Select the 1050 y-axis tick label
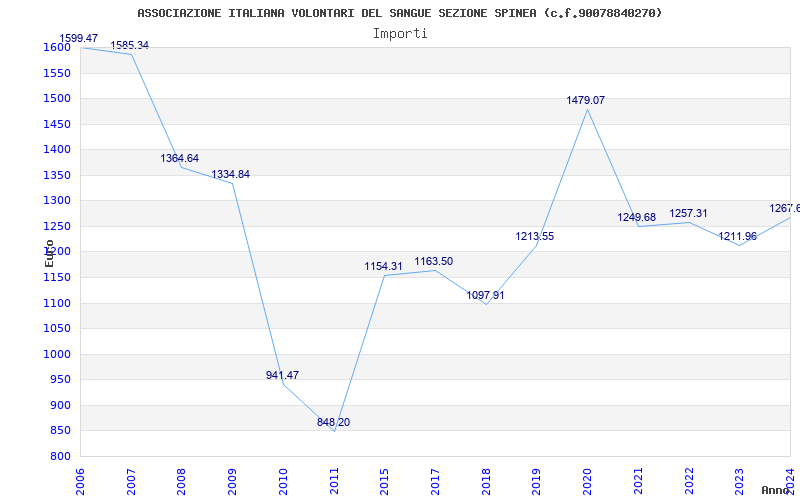The width and height of the screenshot is (800, 500). coord(57,329)
